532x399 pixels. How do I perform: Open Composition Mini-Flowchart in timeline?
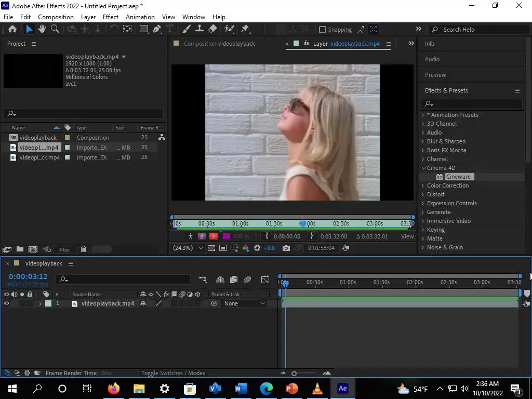pos(203,280)
